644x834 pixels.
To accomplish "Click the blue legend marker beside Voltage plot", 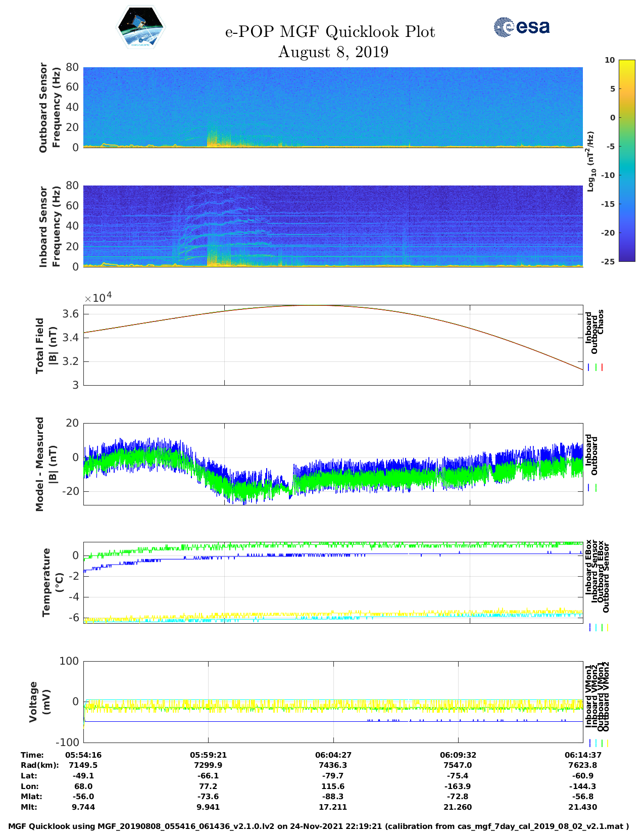I will click(590, 743).
